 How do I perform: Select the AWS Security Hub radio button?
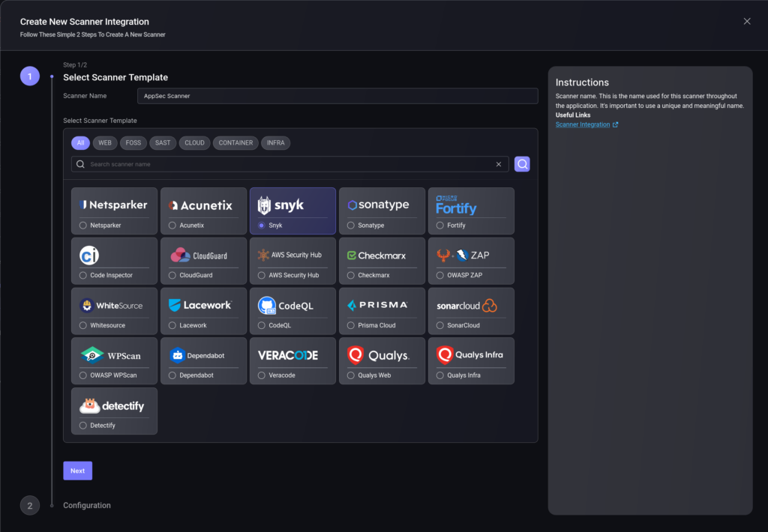point(262,275)
